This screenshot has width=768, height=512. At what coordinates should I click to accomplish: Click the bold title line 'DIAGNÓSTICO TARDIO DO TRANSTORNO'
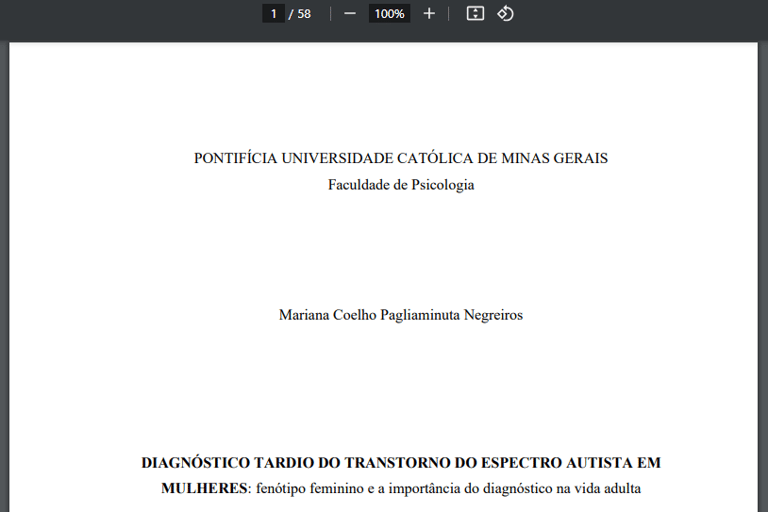coord(401,463)
